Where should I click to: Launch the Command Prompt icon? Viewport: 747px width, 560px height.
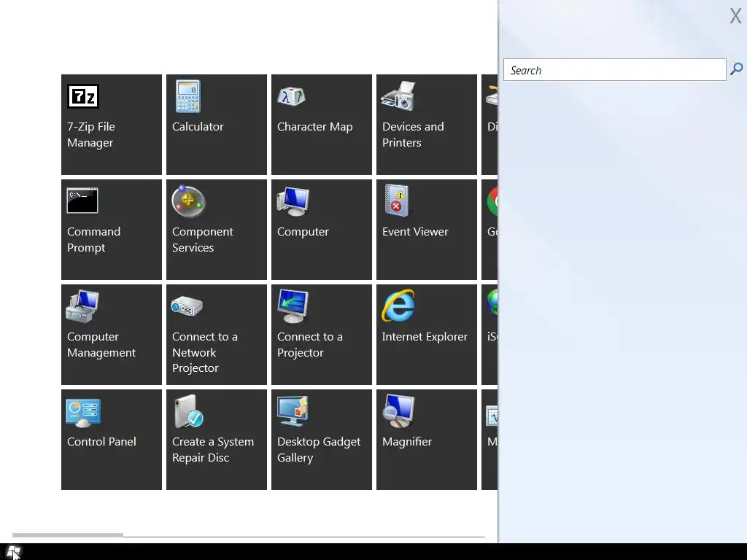click(x=82, y=201)
